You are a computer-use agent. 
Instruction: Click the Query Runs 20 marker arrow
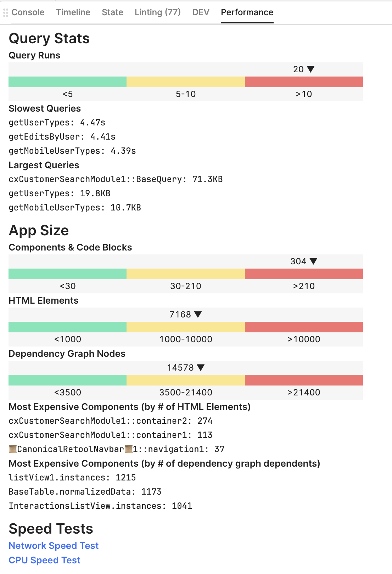coord(311,69)
